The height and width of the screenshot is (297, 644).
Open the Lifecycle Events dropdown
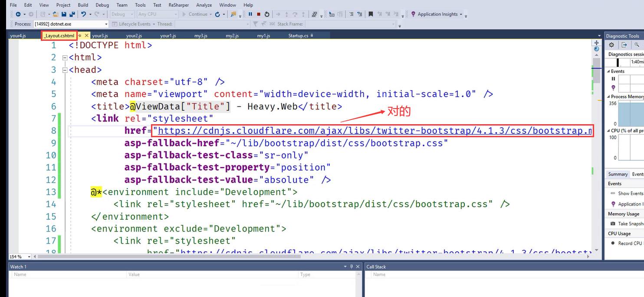pos(153,24)
